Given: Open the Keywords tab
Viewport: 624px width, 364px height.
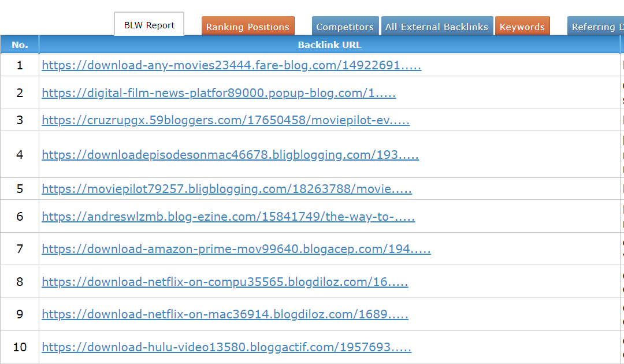Looking at the screenshot, I should pos(522,26).
